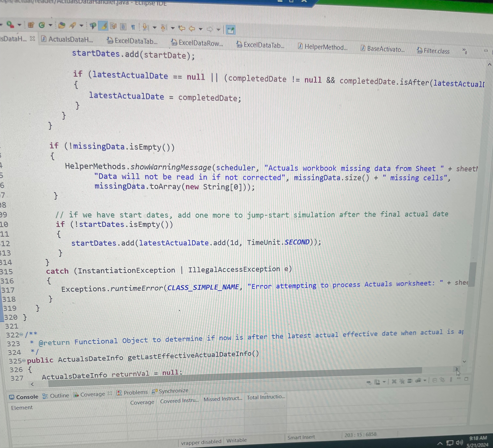
Task: Open the Search dropdown arrow
Action: pos(82,25)
